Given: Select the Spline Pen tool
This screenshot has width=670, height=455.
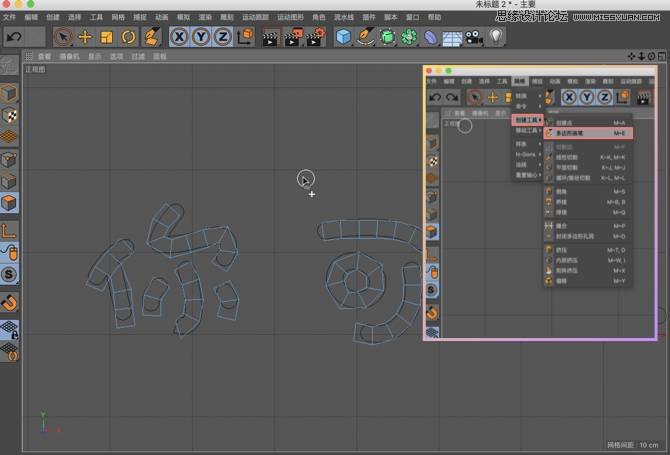Looking at the screenshot, I should pyautogui.click(x=365, y=37).
